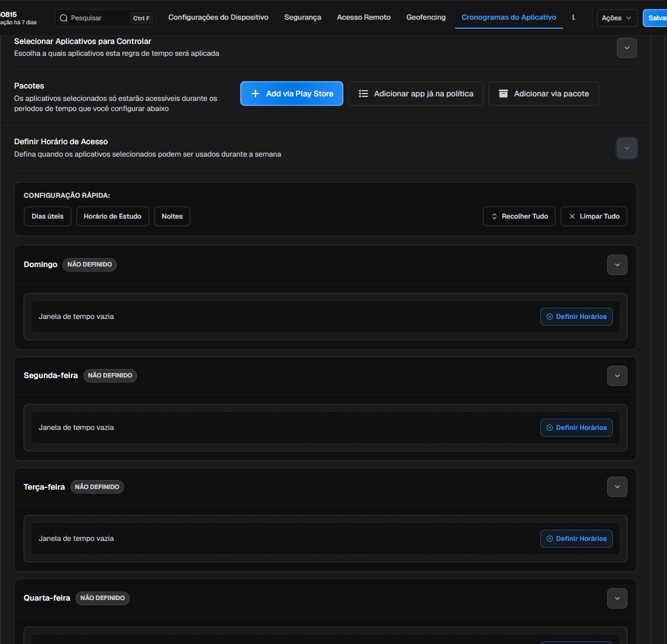Screen dimensions: 667x644
Task: Open the Segurança tab
Action: pyautogui.click(x=303, y=17)
